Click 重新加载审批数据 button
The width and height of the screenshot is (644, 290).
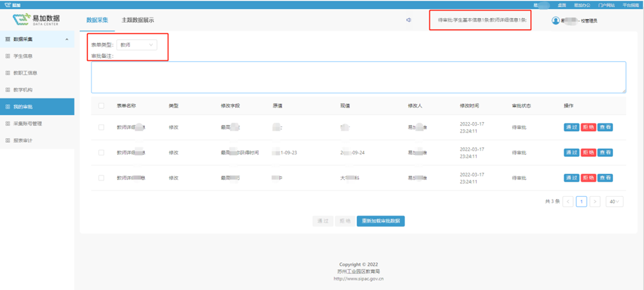coord(381,221)
